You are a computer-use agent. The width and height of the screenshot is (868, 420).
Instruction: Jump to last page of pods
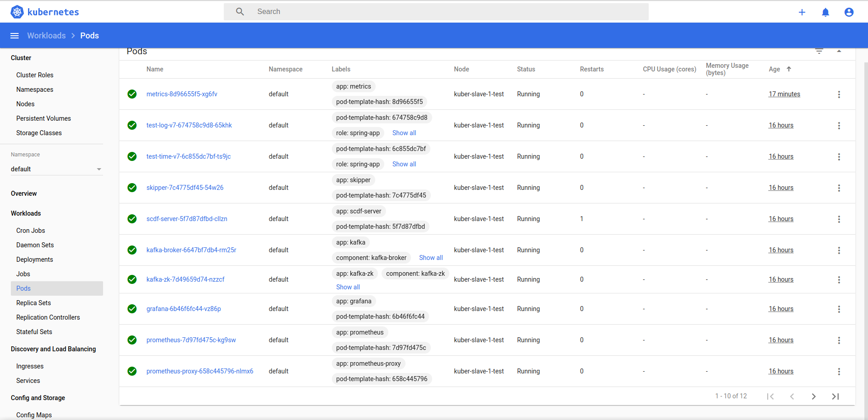(835, 396)
